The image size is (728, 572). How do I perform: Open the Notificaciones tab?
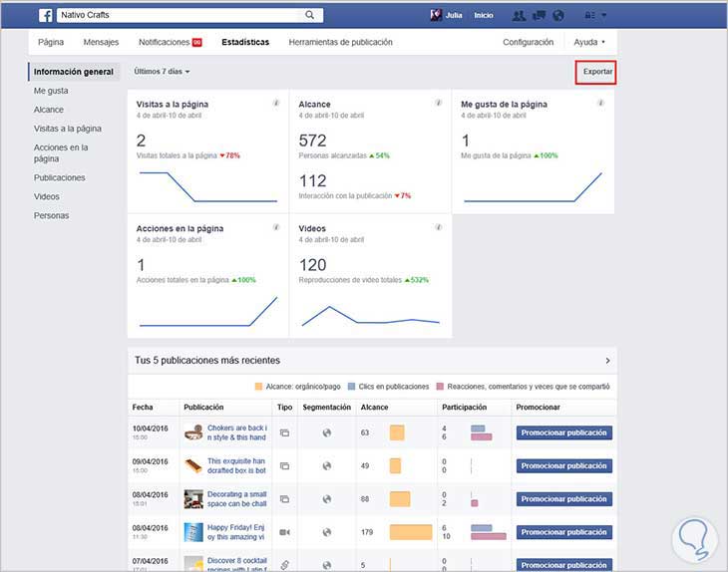(170, 42)
